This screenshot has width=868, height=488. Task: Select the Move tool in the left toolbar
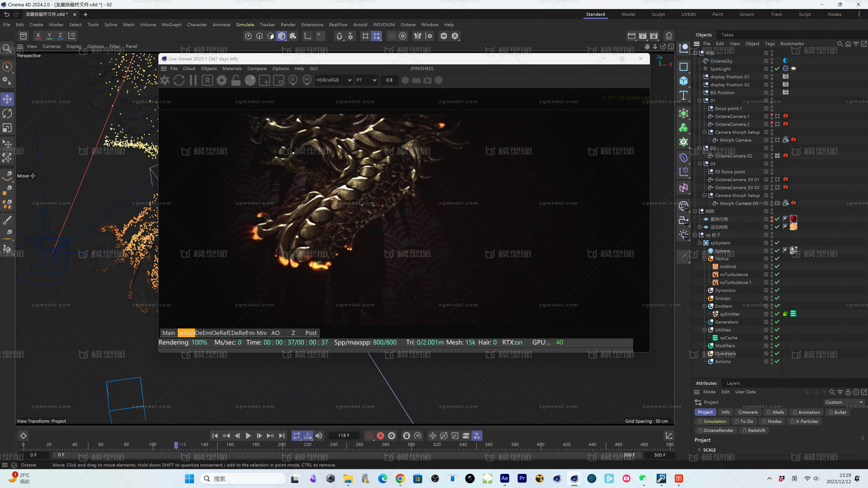[x=7, y=99]
